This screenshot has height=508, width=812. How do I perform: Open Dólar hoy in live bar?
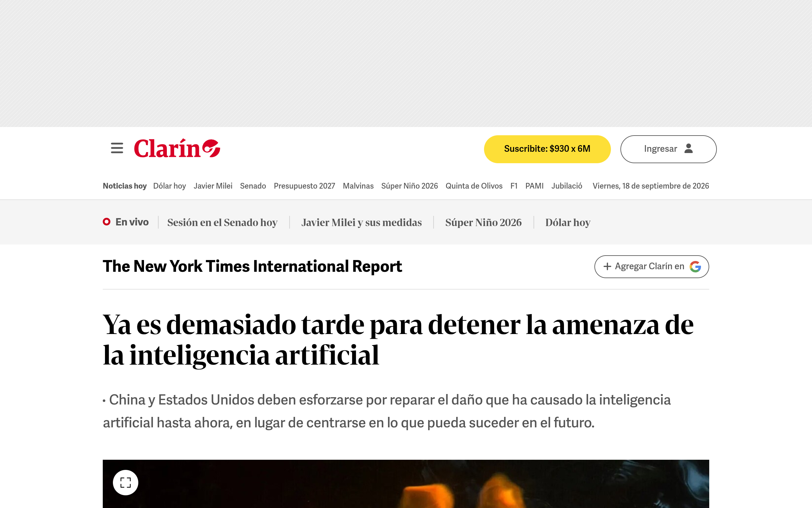568,223
